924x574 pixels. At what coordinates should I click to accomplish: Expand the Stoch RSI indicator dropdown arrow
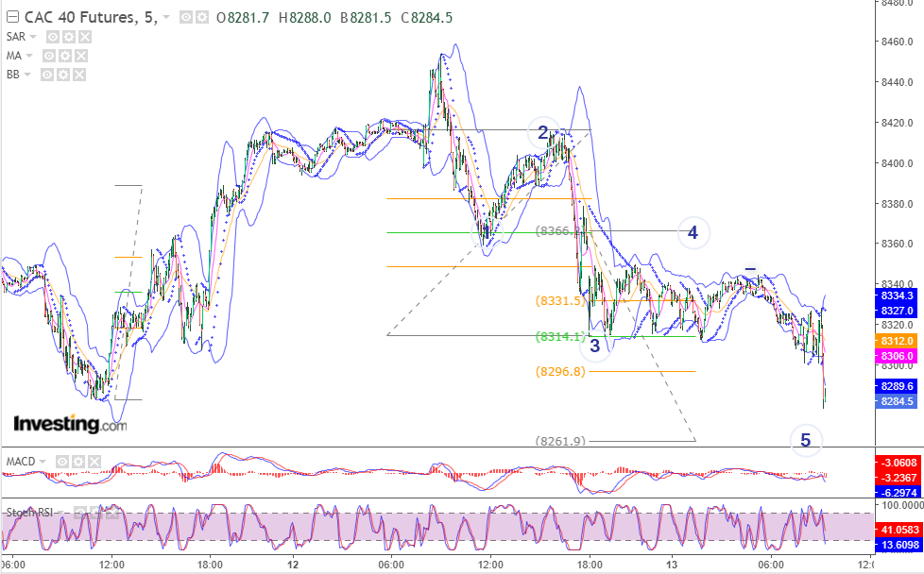(62, 513)
